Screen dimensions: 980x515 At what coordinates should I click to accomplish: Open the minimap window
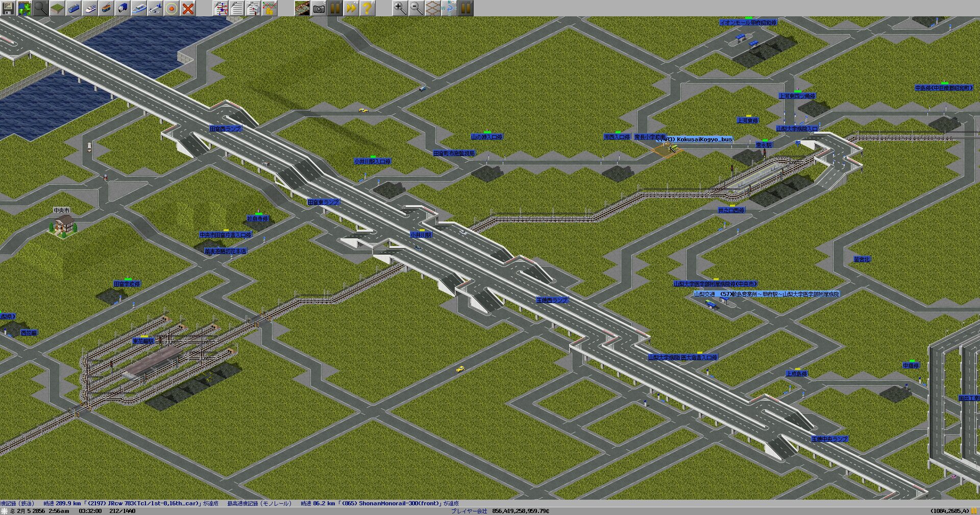tap(24, 8)
